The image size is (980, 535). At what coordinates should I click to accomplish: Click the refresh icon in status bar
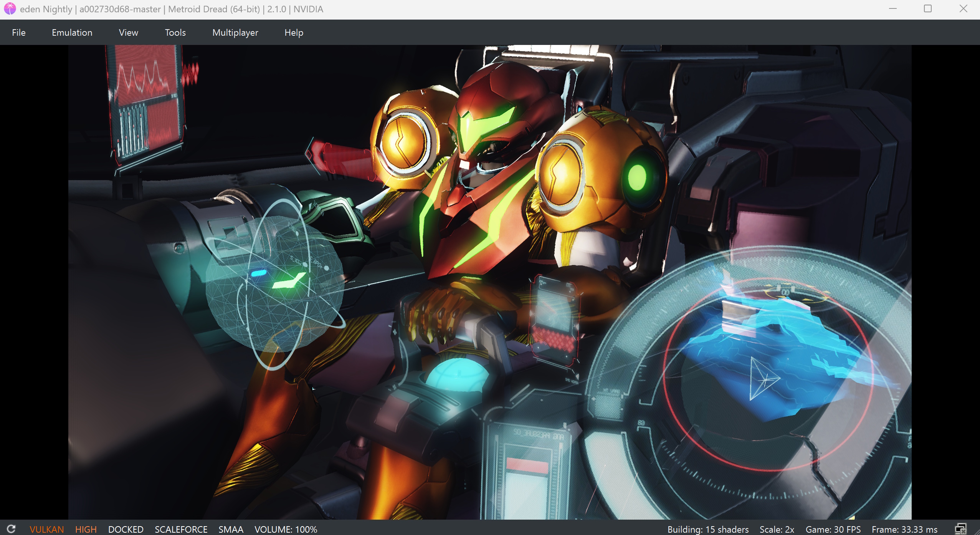tap(11, 529)
